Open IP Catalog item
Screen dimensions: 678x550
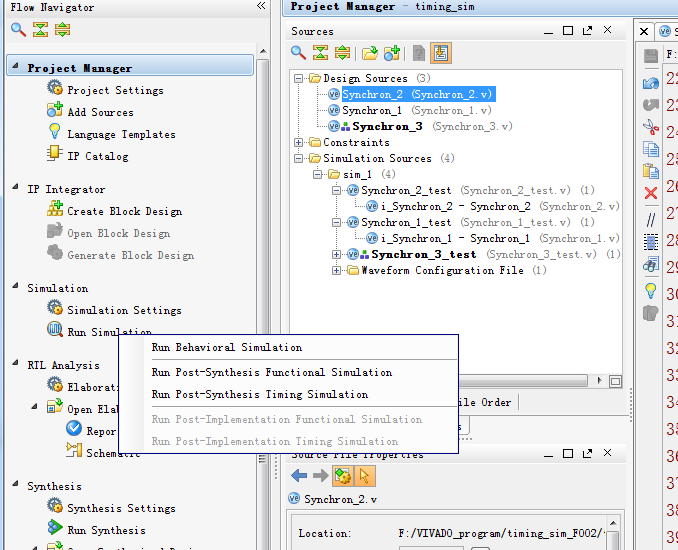[88, 156]
